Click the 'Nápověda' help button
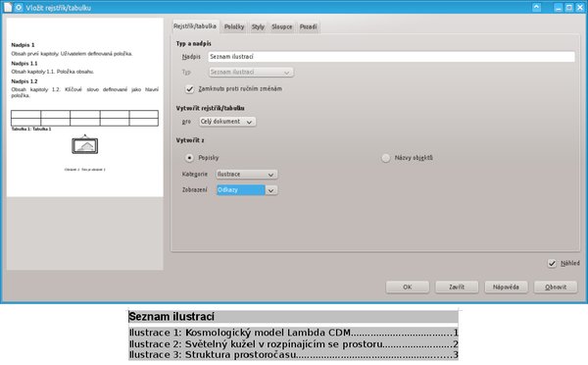The height and width of the screenshot is (365, 588). (506, 287)
